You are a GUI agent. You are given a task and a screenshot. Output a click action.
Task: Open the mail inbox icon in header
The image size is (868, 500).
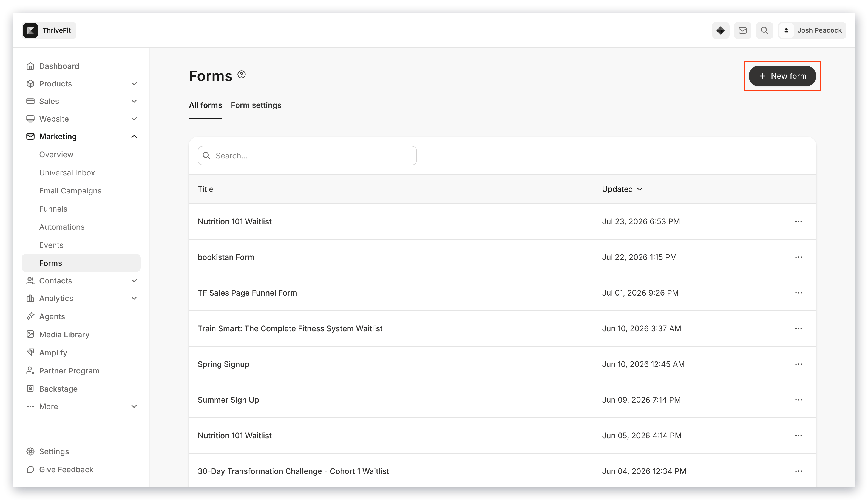[x=742, y=30]
